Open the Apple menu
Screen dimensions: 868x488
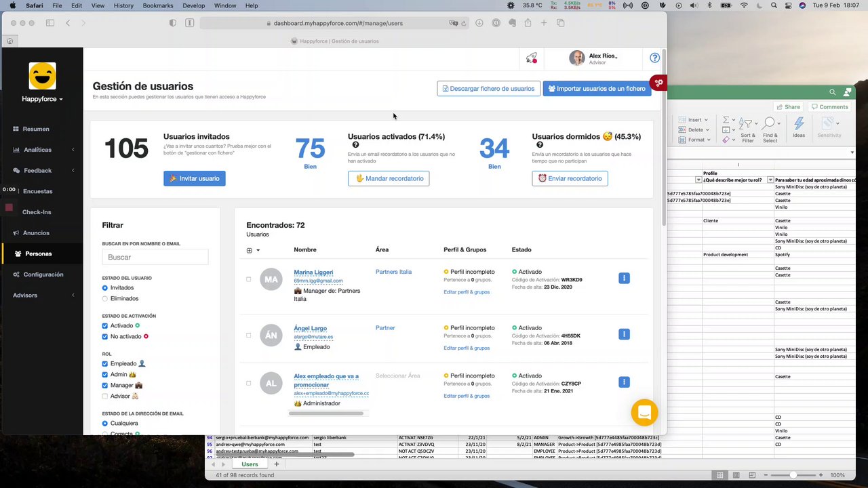pyautogui.click(x=13, y=5)
